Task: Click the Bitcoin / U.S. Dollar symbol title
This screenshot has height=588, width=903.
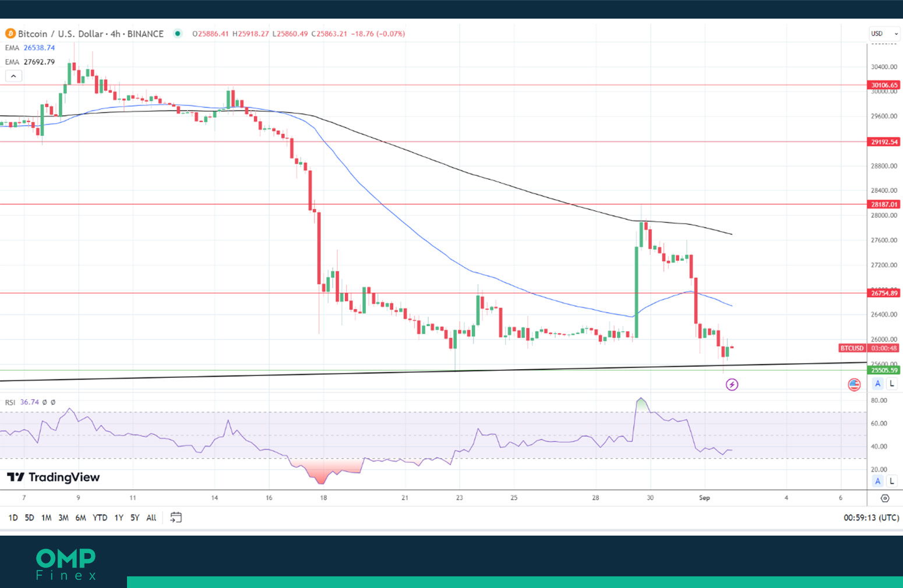Action: [x=91, y=34]
